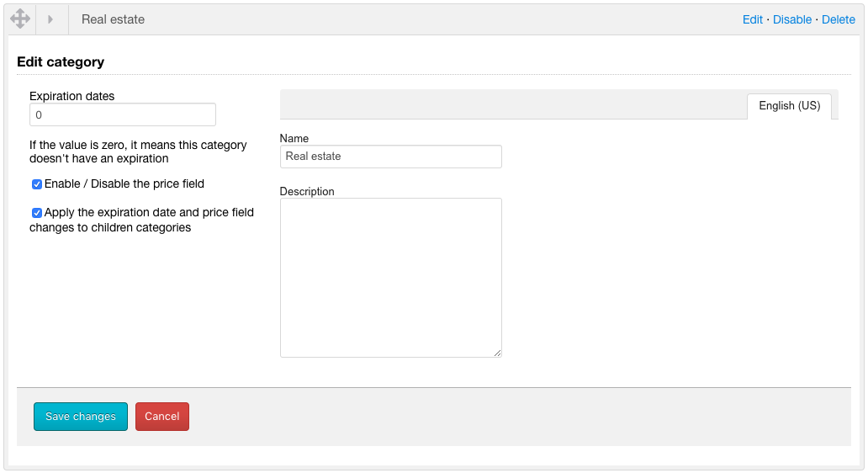This screenshot has width=868, height=473.
Task: Click the Expiration dates label
Action: (x=72, y=96)
